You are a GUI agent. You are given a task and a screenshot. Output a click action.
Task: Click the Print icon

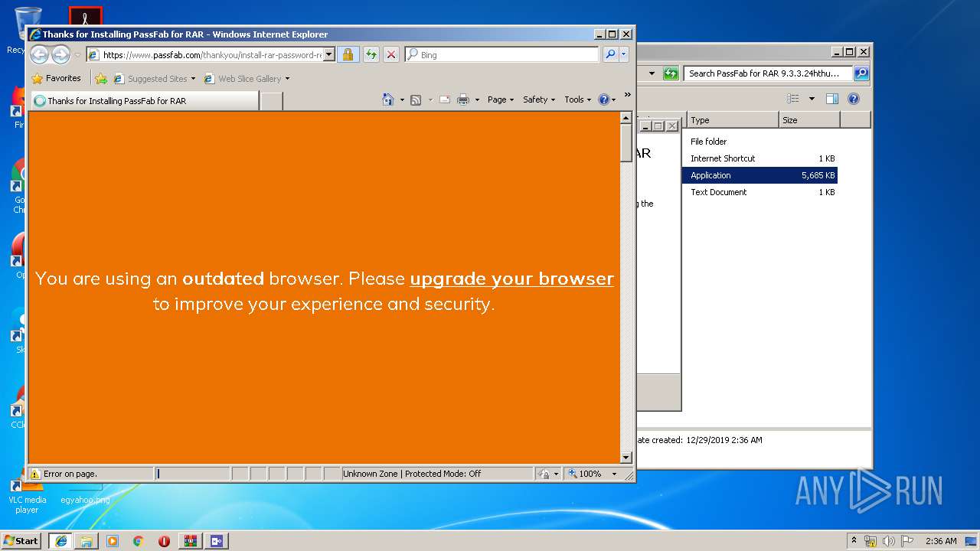click(463, 99)
